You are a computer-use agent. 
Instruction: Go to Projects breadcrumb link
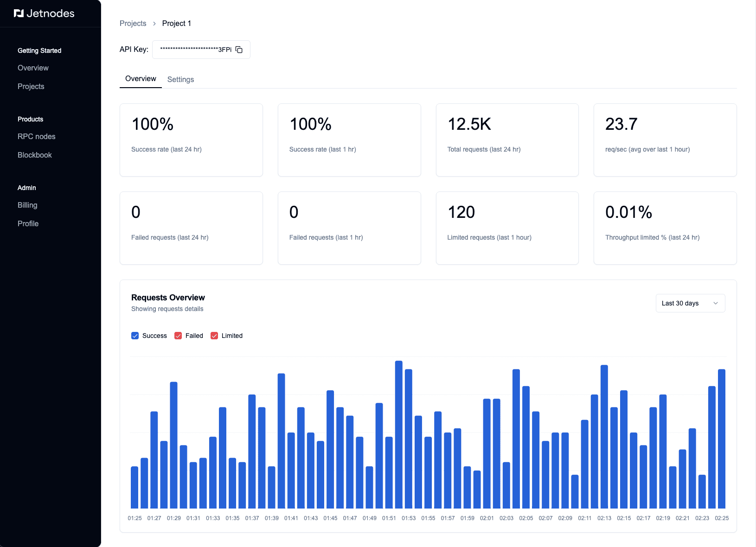pyautogui.click(x=133, y=24)
